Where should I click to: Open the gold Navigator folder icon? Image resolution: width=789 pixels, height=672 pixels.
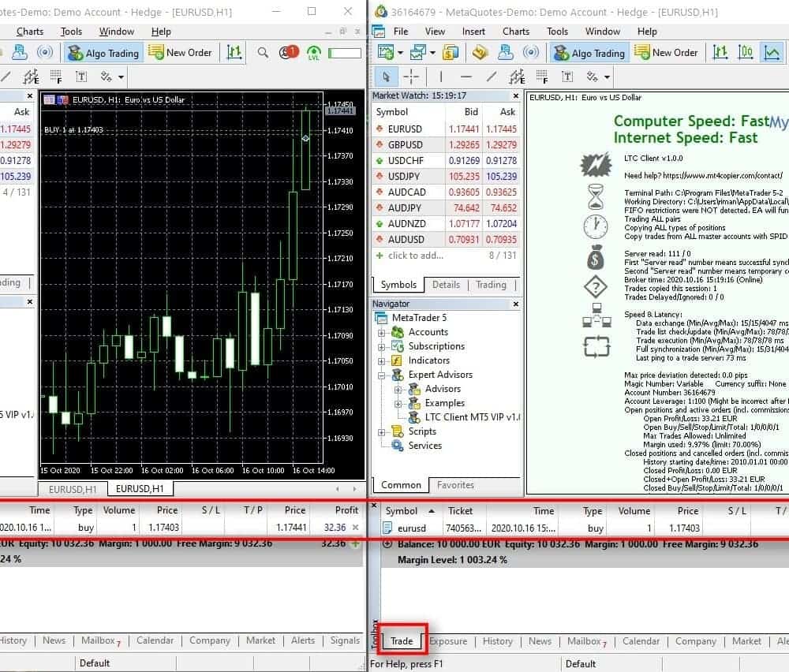[x=480, y=52]
